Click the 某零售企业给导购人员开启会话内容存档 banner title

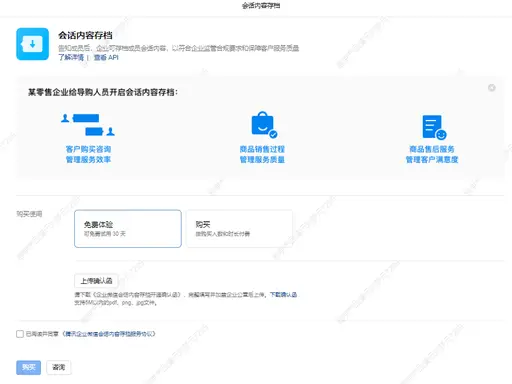point(103,92)
